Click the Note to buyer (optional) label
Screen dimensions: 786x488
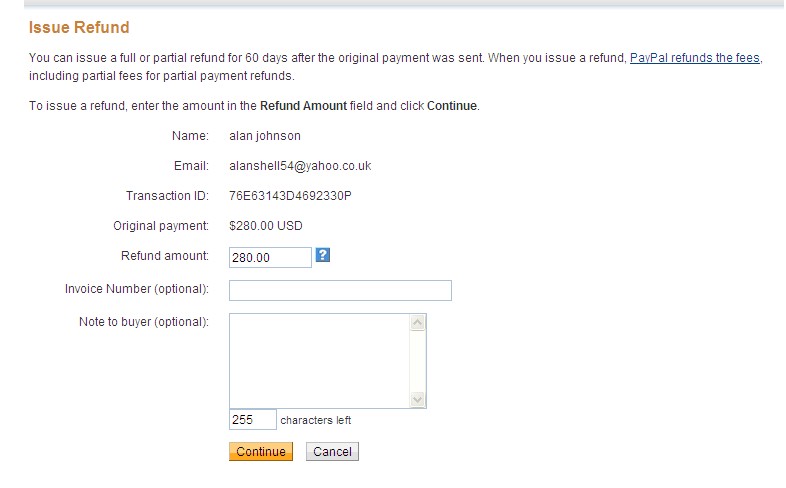pyautogui.click(x=143, y=322)
